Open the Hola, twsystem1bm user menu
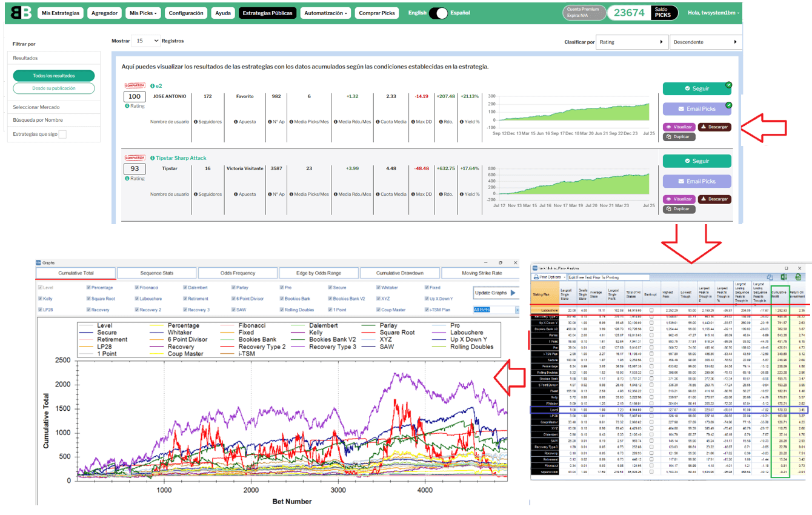Screen dimensions: 812x515 point(714,13)
